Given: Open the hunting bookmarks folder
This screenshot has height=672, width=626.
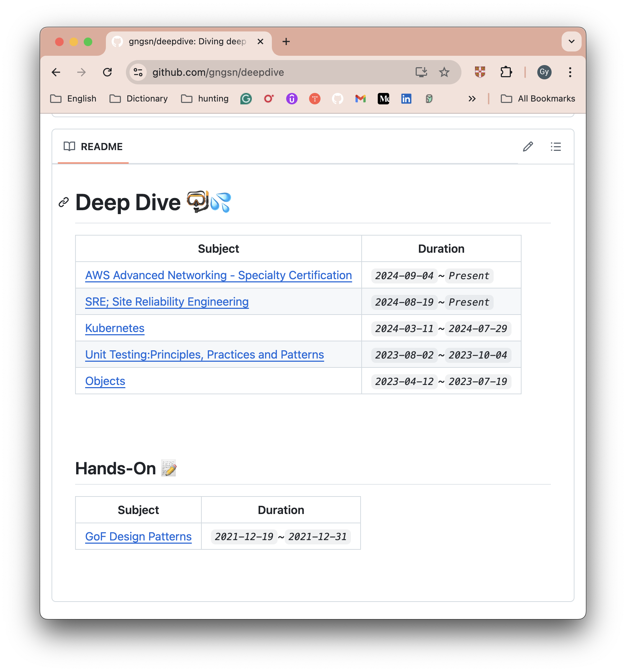Looking at the screenshot, I should [x=205, y=99].
